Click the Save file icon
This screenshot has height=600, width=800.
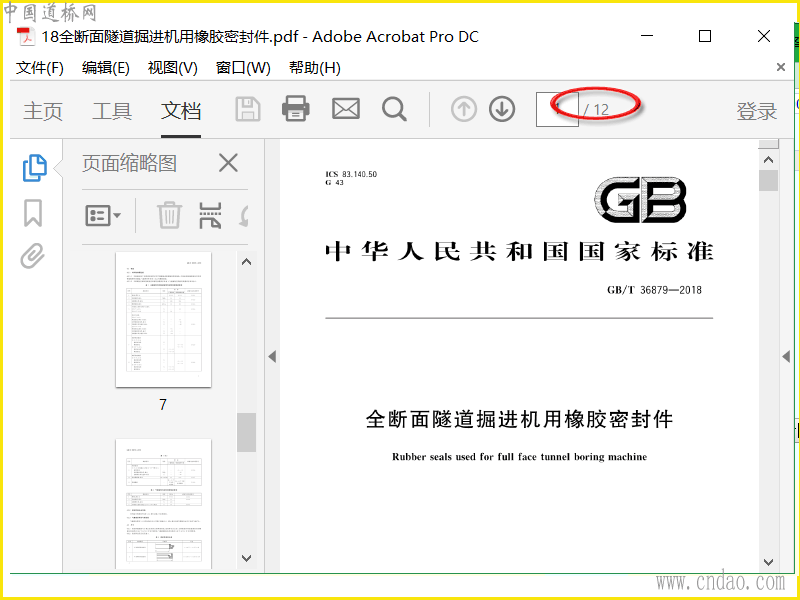tap(248, 109)
